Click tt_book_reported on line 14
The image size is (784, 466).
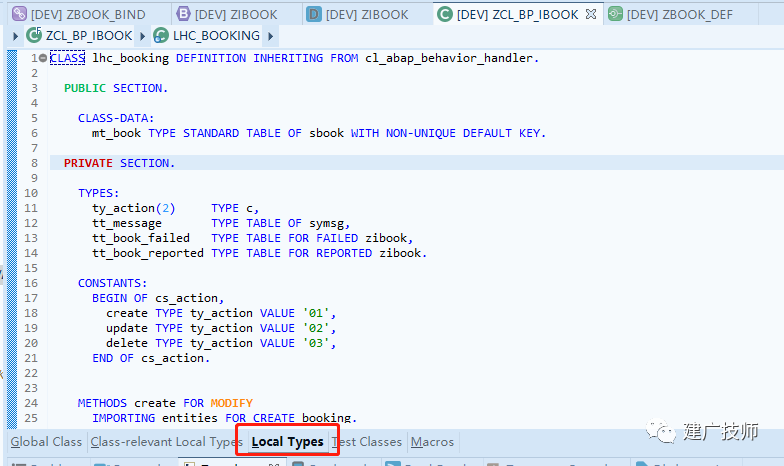(x=148, y=253)
